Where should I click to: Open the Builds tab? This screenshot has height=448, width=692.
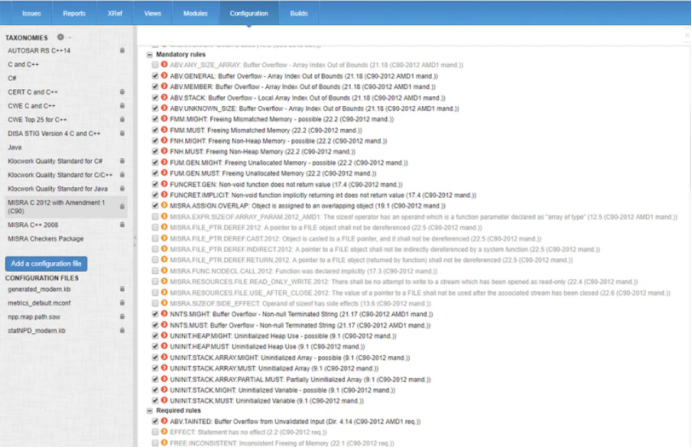pyautogui.click(x=300, y=15)
